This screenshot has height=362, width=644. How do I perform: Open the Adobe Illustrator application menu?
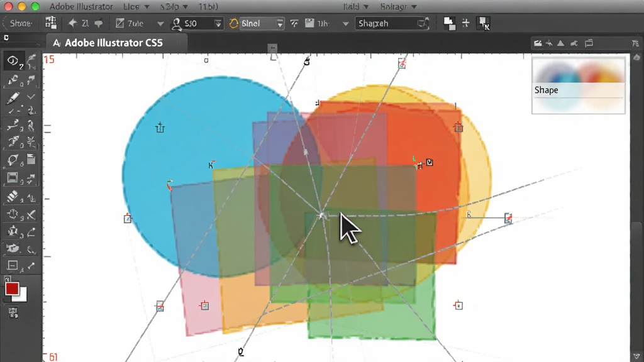81,6
